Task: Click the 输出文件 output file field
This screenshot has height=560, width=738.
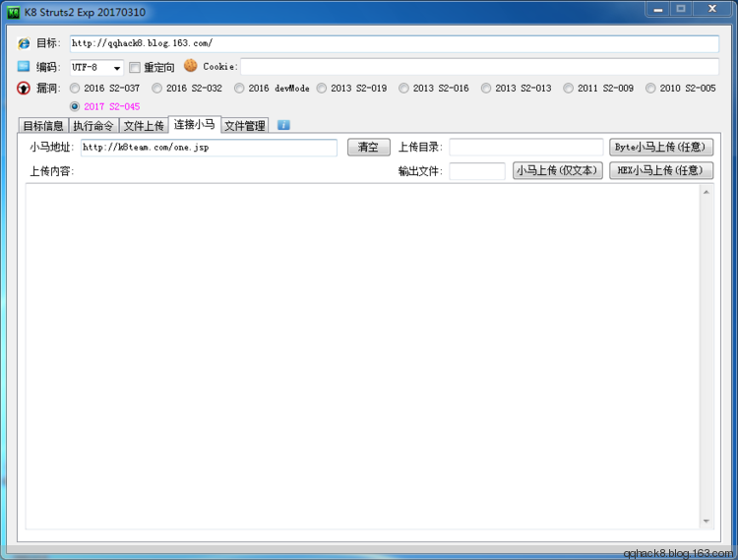Action: coord(477,171)
